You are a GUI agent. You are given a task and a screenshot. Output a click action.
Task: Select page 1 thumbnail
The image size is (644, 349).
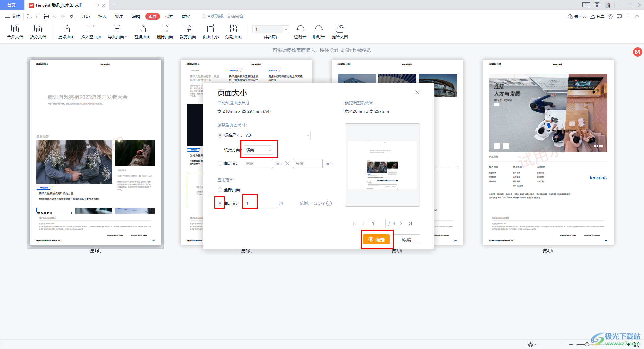pyautogui.click(x=95, y=153)
